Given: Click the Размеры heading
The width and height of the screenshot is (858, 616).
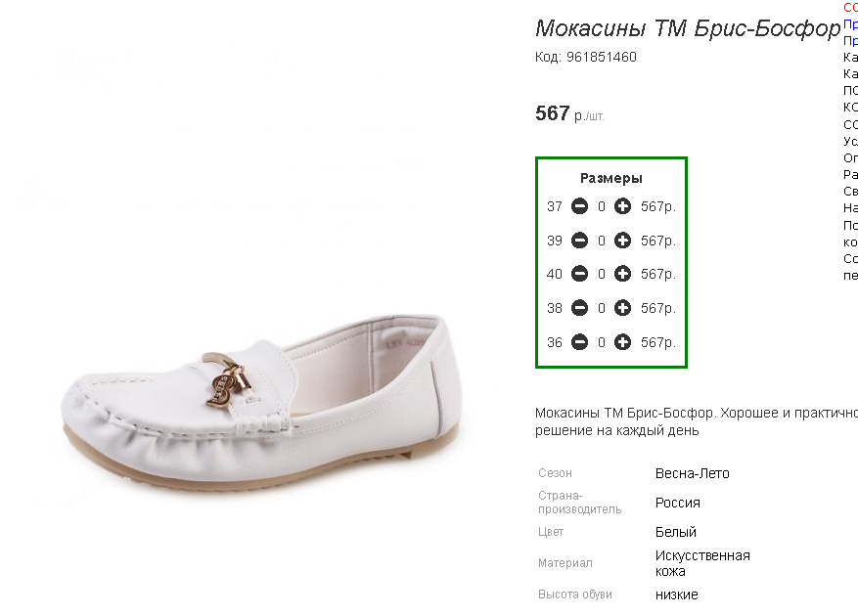Looking at the screenshot, I should point(611,178).
